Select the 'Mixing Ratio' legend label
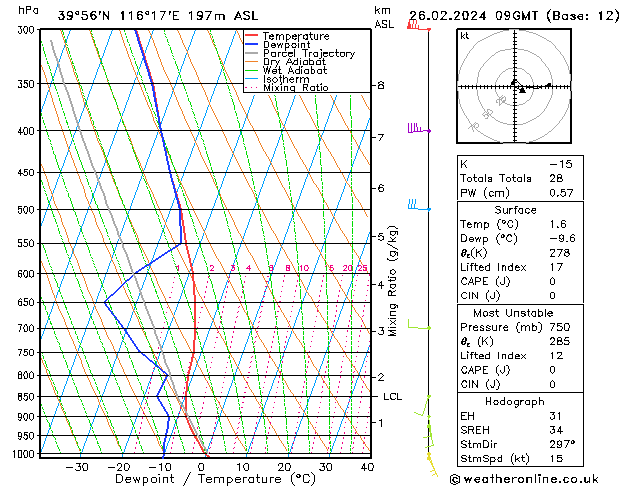This screenshot has height=486, width=629. [296, 87]
